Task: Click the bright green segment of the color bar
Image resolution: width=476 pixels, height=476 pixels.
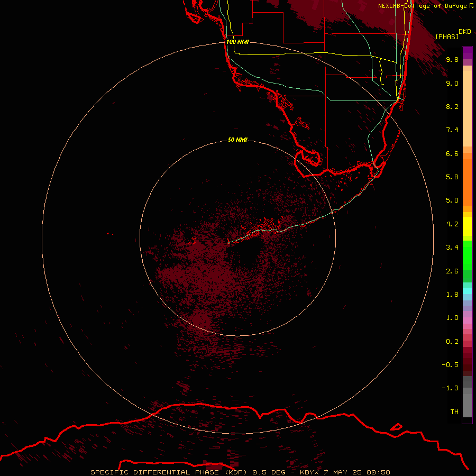Action: pos(467,255)
